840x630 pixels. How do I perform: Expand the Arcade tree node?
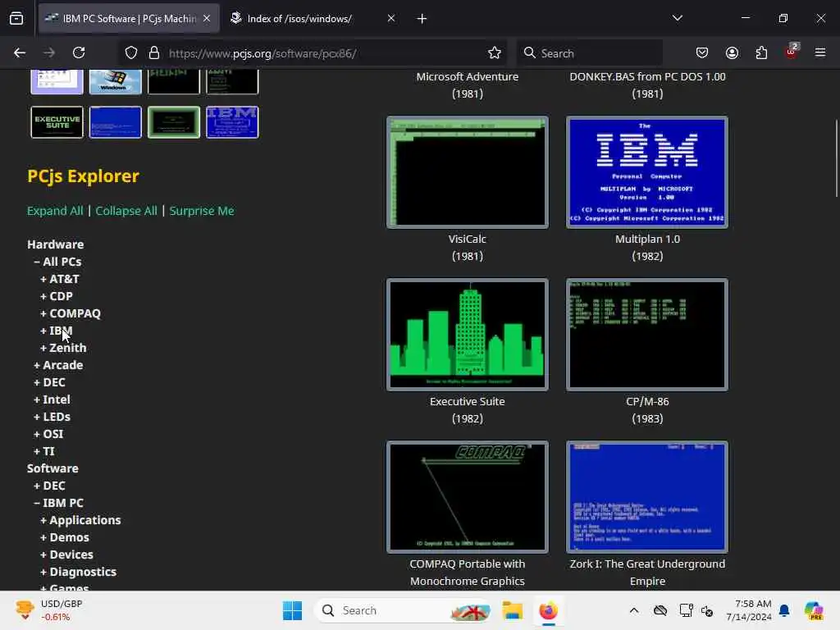58,365
